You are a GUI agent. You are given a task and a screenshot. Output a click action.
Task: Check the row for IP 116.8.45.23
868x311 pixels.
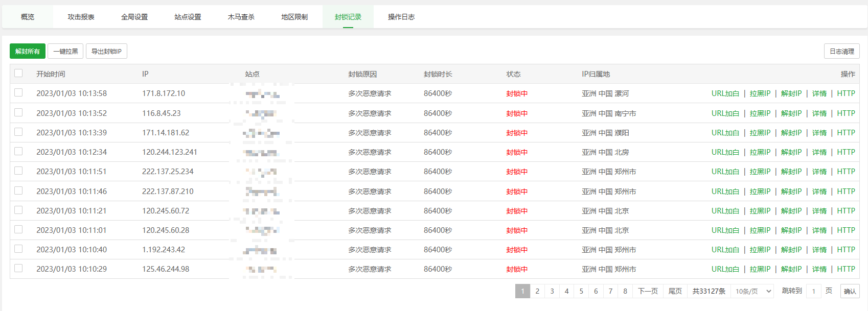pyautogui.click(x=18, y=112)
